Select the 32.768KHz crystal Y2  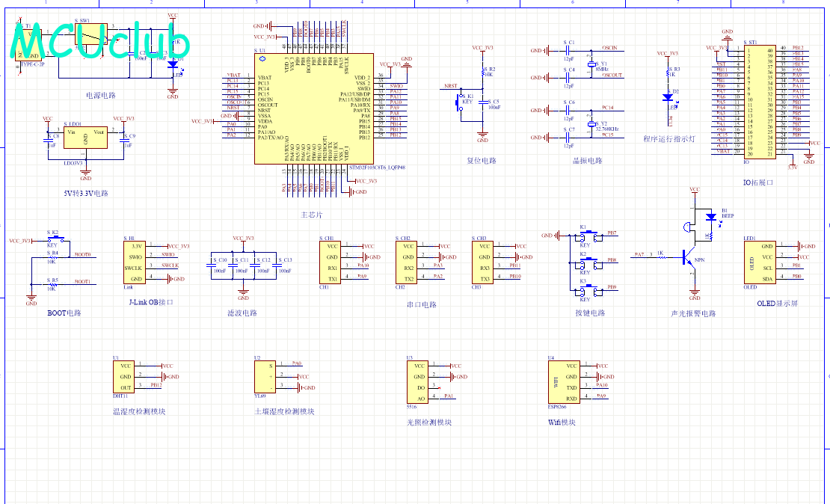pyautogui.click(x=592, y=123)
